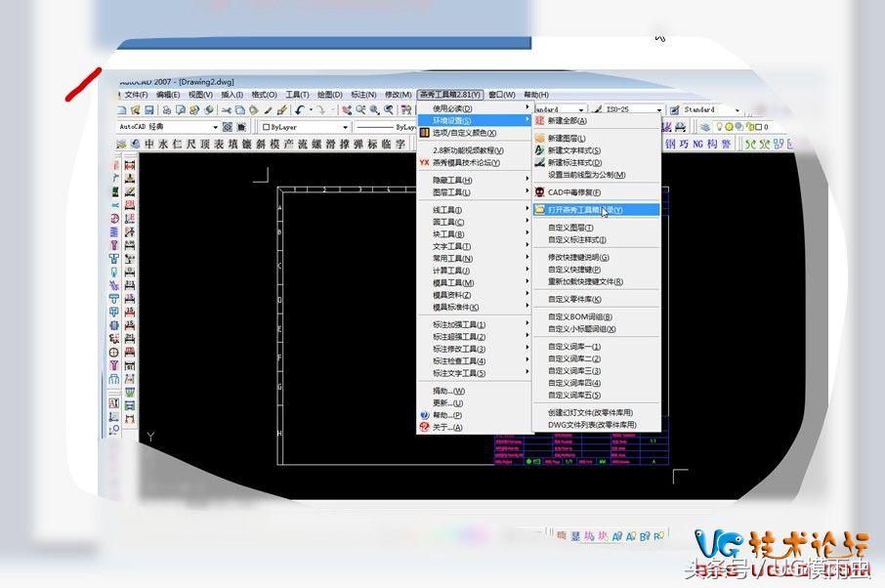Select CAD中毒修复(F) menu entry
This screenshot has height=588, width=885.
pyautogui.click(x=574, y=192)
